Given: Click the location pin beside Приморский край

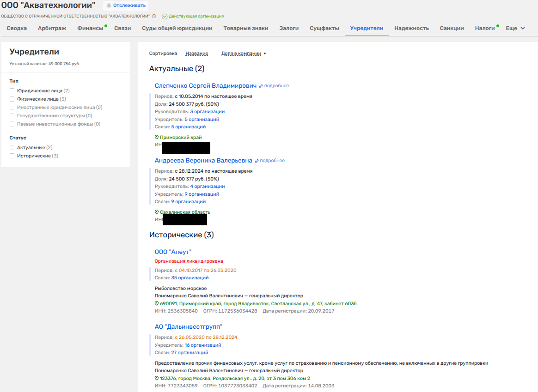Looking at the screenshot, I should pyautogui.click(x=157, y=137).
